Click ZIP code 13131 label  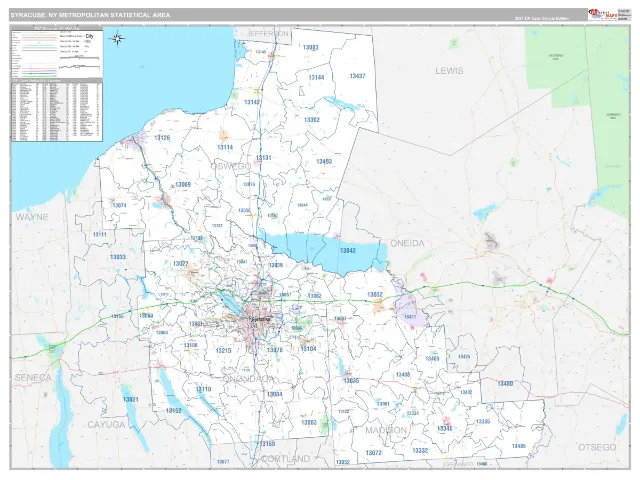tap(264, 158)
